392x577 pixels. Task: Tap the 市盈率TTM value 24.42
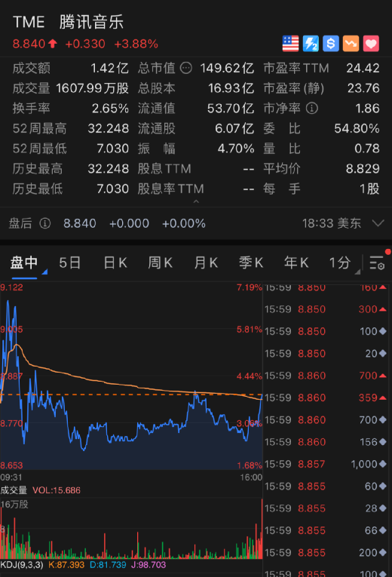tap(363, 68)
